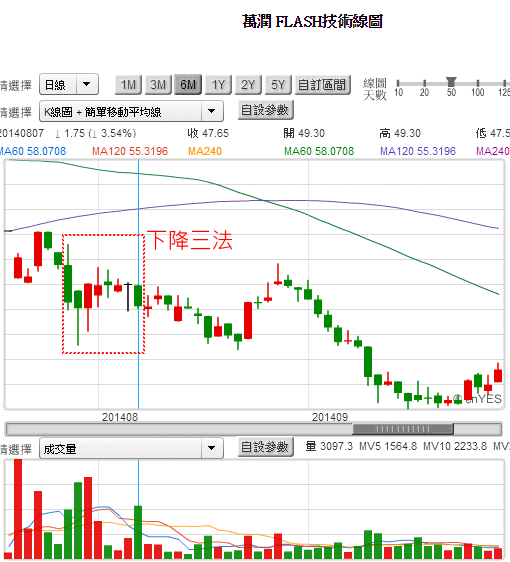Choose the 5Y time range
510x562 pixels.
(x=278, y=85)
